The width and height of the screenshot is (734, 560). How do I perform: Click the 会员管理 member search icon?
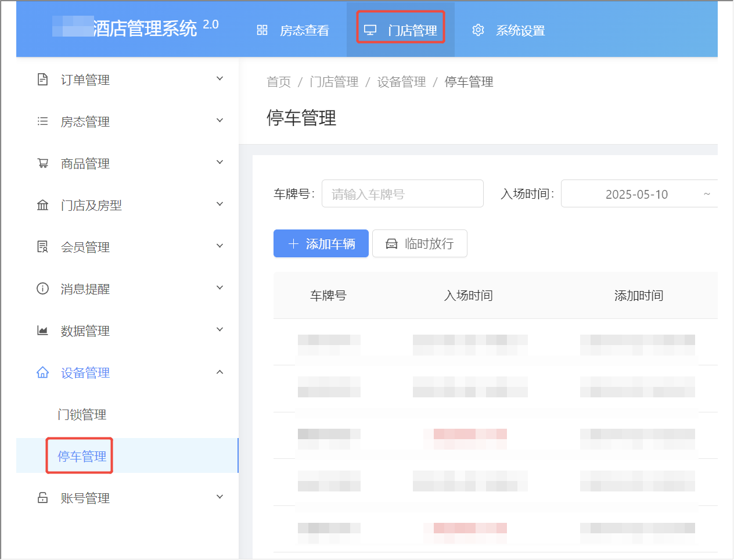pos(42,247)
